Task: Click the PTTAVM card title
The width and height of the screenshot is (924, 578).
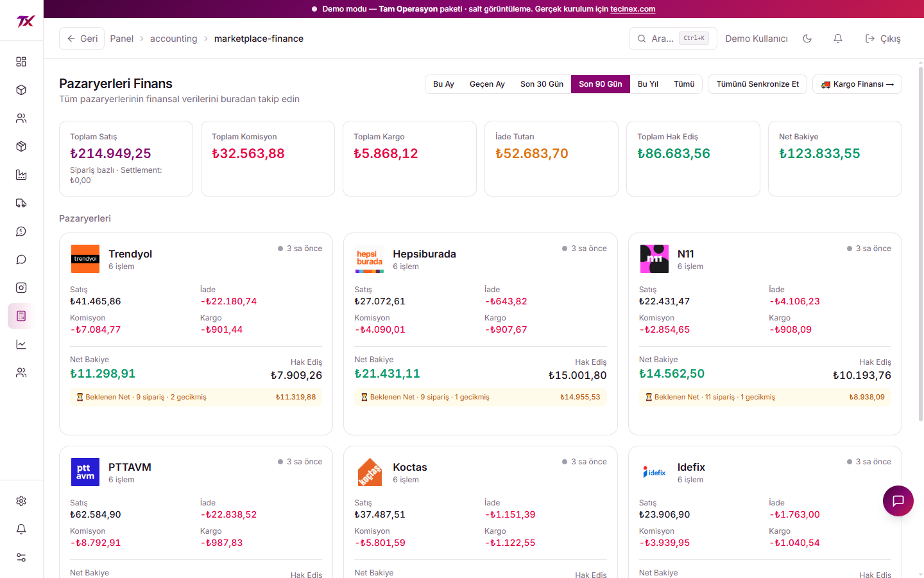Action: (x=130, y=467)
